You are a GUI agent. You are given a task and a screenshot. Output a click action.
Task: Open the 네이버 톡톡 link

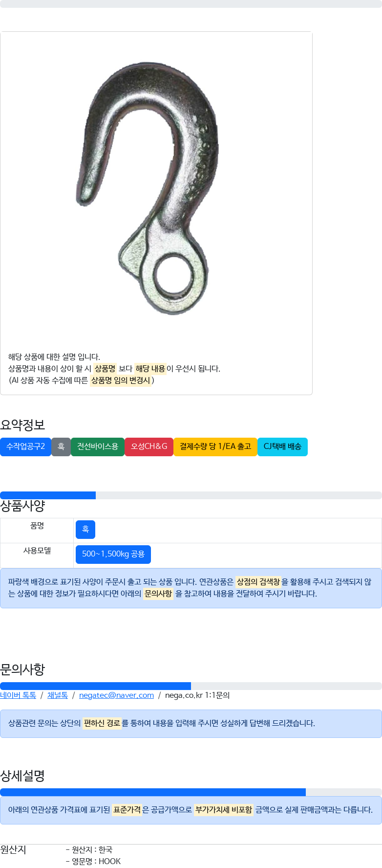click(18, 695)
